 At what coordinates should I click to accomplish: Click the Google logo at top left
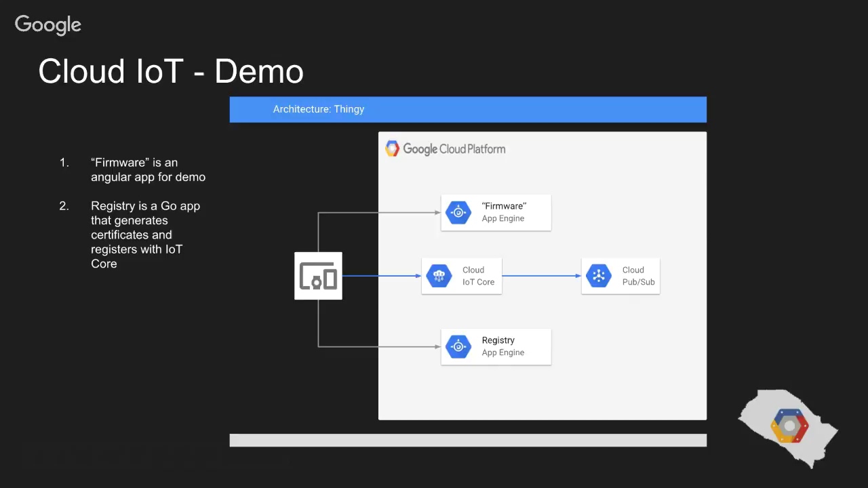coord(47,25)
